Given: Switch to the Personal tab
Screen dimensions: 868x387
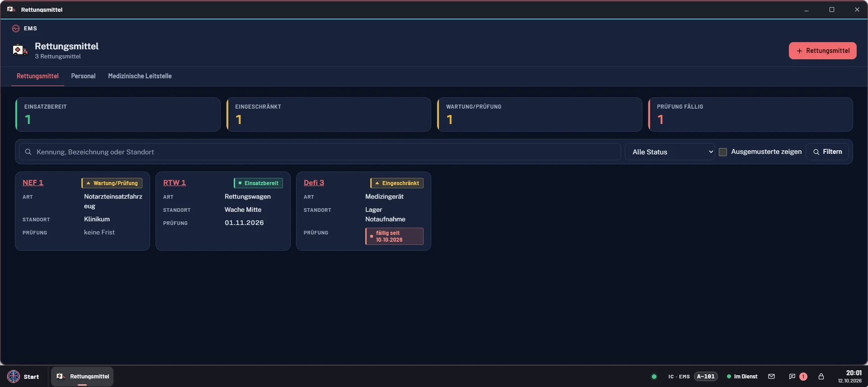Looking at the screenshot, I should click(x=83, y=76).
